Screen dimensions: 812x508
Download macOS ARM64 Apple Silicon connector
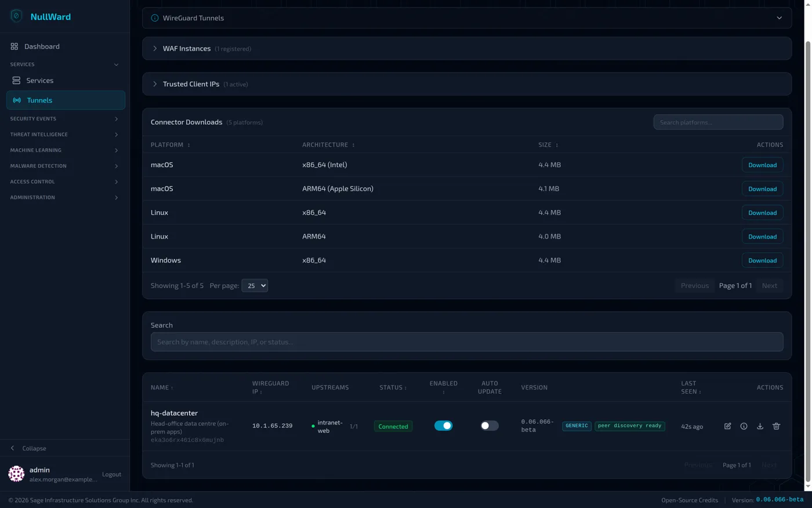click(762, 189)
